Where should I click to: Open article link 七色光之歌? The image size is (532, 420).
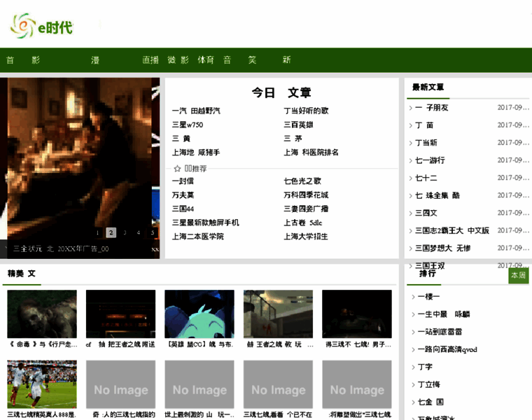(302, 181)
